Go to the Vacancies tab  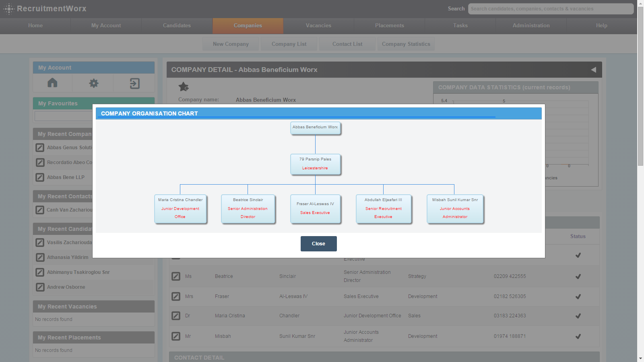point(319,26)
